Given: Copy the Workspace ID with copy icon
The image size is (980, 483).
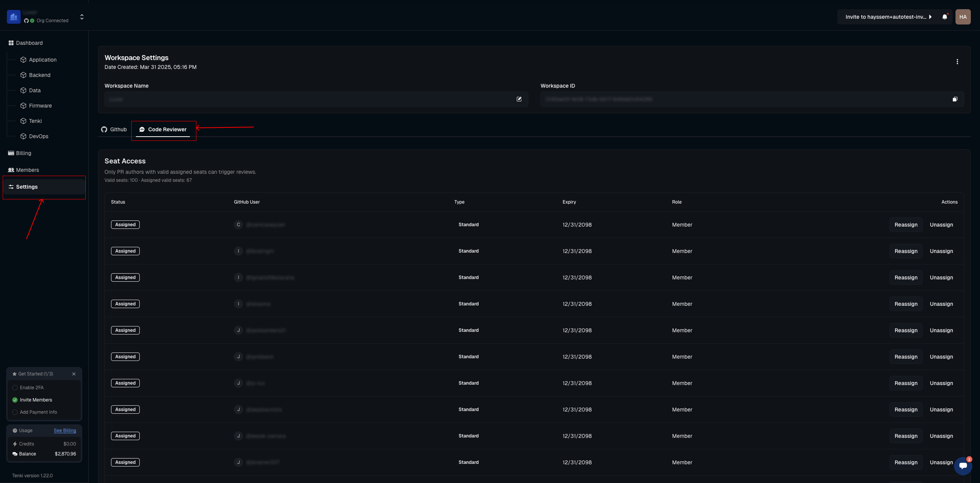Looking at the screenshot, I should point(955,99).
